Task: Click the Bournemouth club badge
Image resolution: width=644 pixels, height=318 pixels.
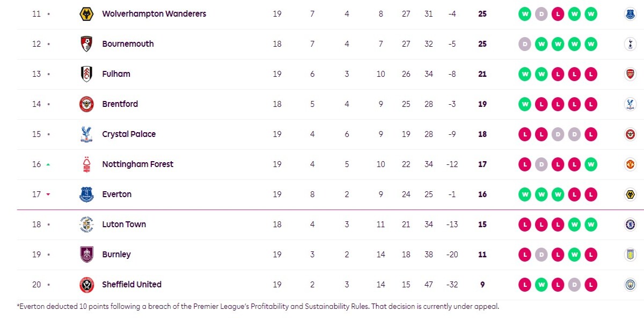Action: (x=86, y=44)
